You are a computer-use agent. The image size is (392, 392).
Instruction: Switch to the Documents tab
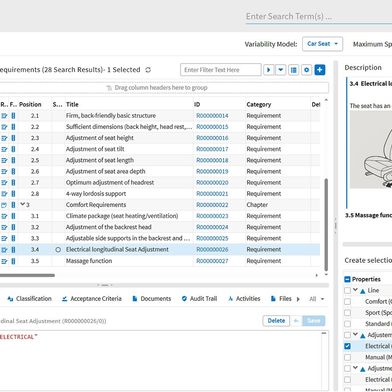click(x=152, y=299)
